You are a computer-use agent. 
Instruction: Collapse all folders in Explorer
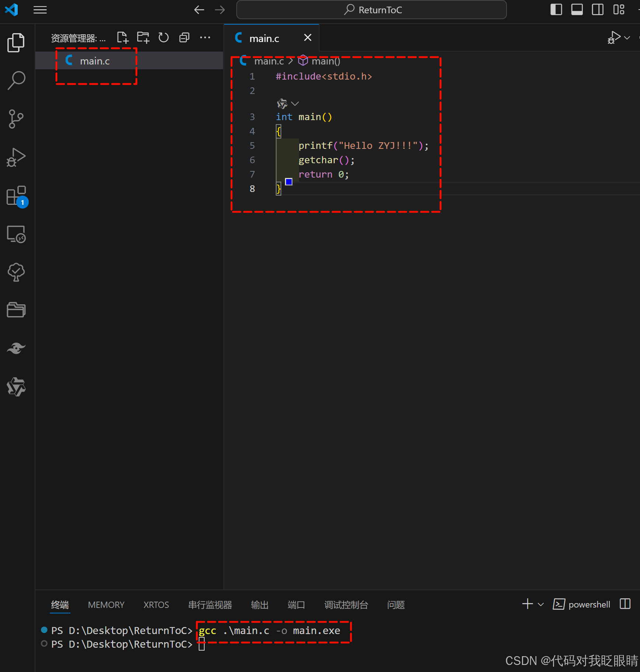[x=184, y=38]
